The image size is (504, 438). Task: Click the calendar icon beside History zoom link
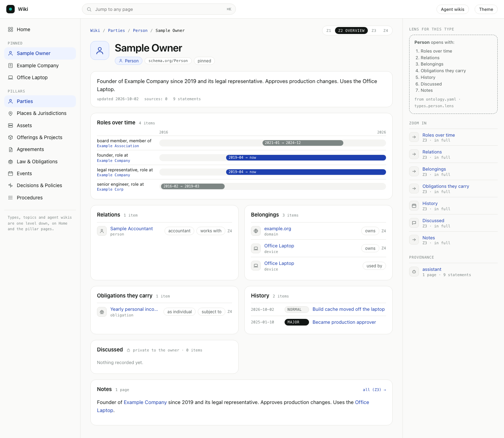(x=414, y=206)
